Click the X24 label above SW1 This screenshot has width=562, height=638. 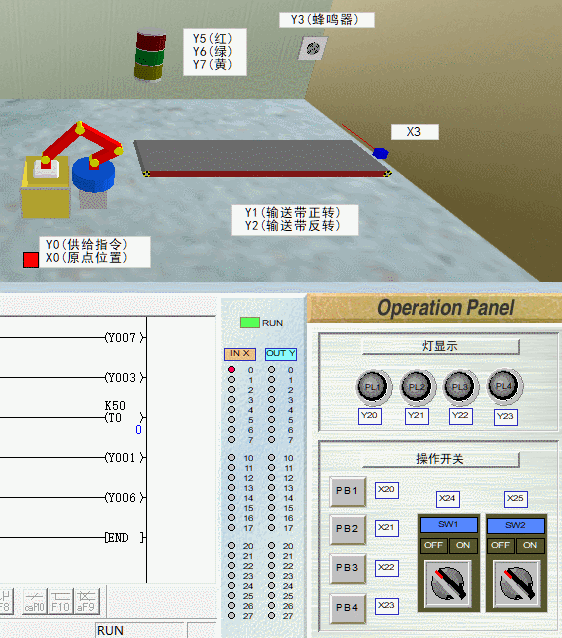(x=448, y=499)
